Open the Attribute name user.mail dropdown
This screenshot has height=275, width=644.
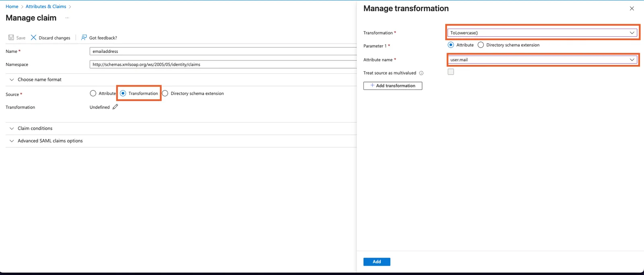click(542, 60)
